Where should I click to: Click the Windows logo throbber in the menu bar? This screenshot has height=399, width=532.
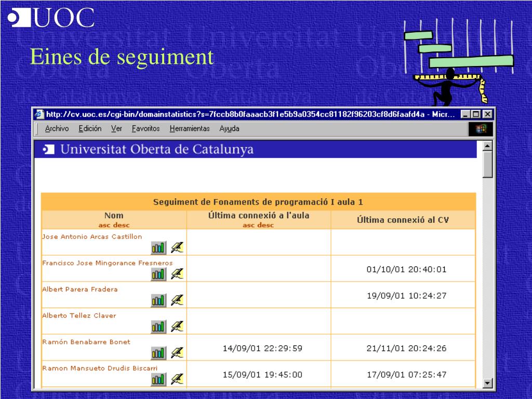point(481,129)
